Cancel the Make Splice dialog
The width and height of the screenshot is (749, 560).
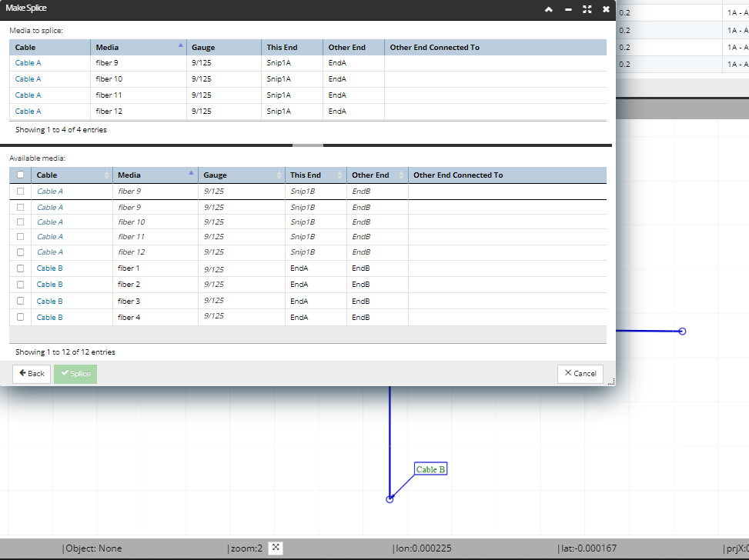click(580, 374)
